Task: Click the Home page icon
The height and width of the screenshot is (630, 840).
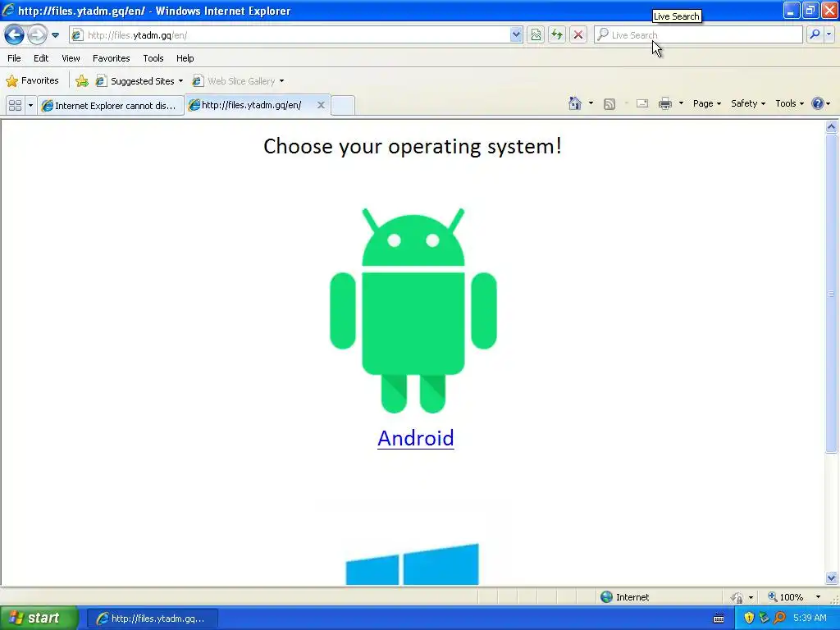Action: click(575, 103)
